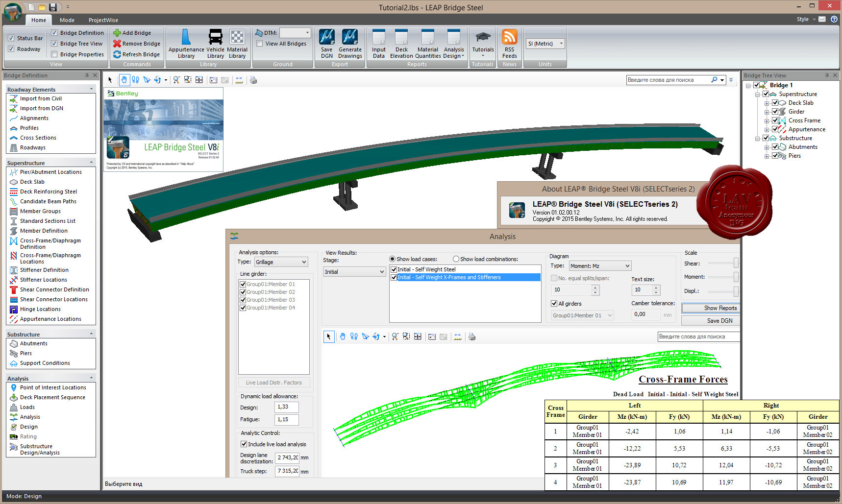Enable View All Bridges checkbox
The image size is (842, 504).
tap(260, 44)
